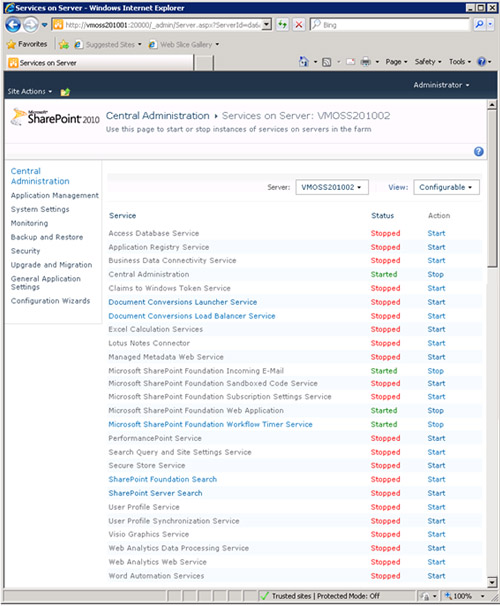Open Security in left navigation
Screen dimensions: 500x606
(25, 251)
